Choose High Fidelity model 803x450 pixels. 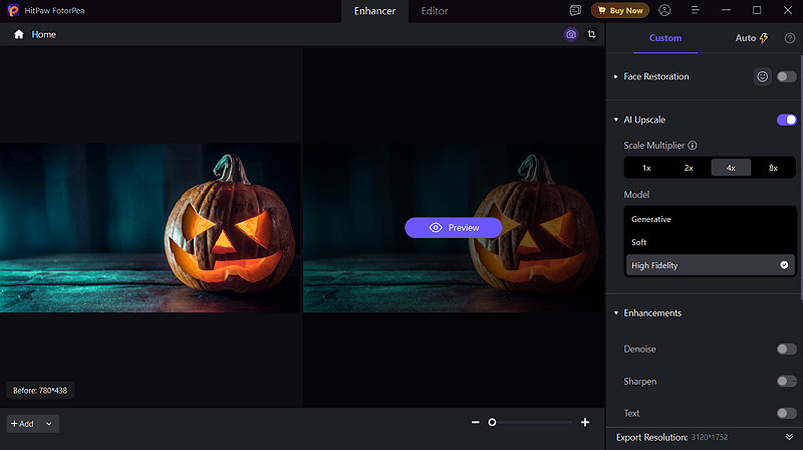pyautogui.click(x=710, y=265)
